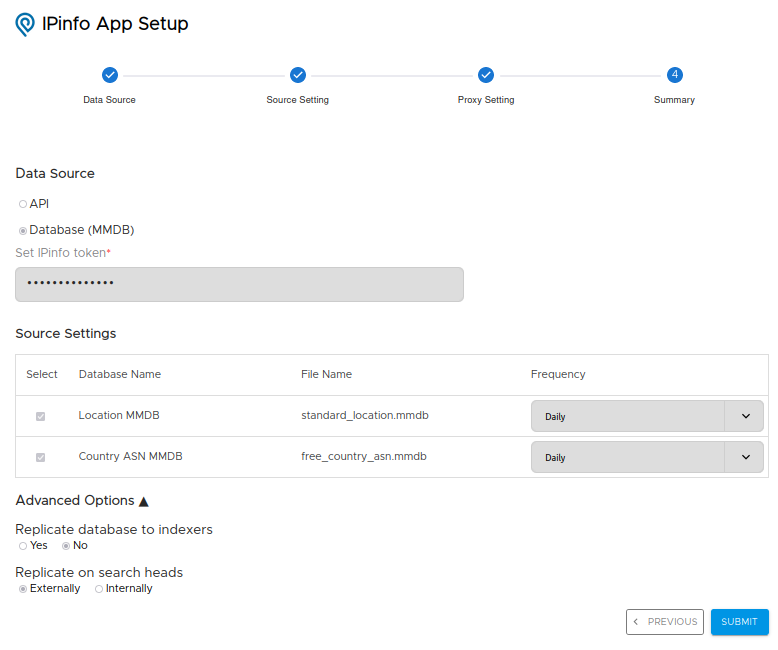This screenshot has height=650, width=778.
Task: Collapse Advanced Options via the triangle icon
Action: [144, 502]
